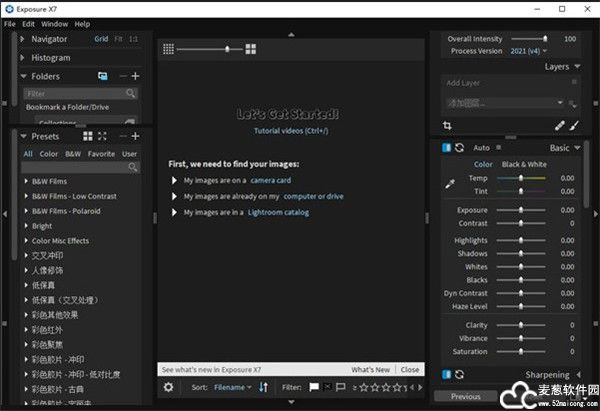Screen dimensions: 600x411
Task: Click the first rating star filter
Action: point(364,388)
